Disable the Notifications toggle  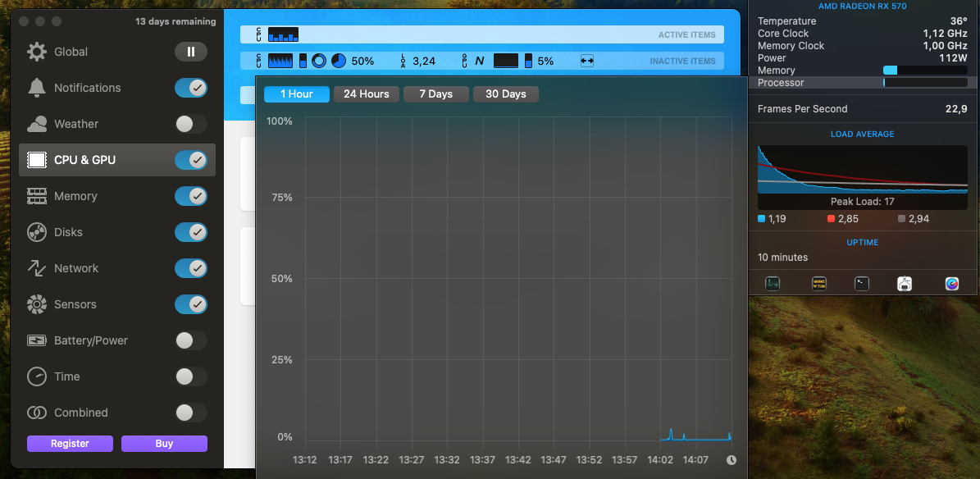pyautogui.click(x=190, y=88)
